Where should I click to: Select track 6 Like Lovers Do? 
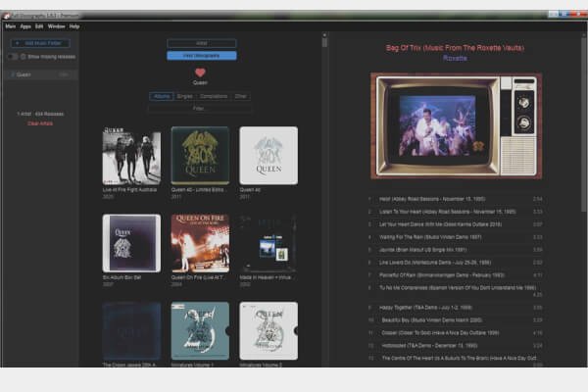[456, 263]
